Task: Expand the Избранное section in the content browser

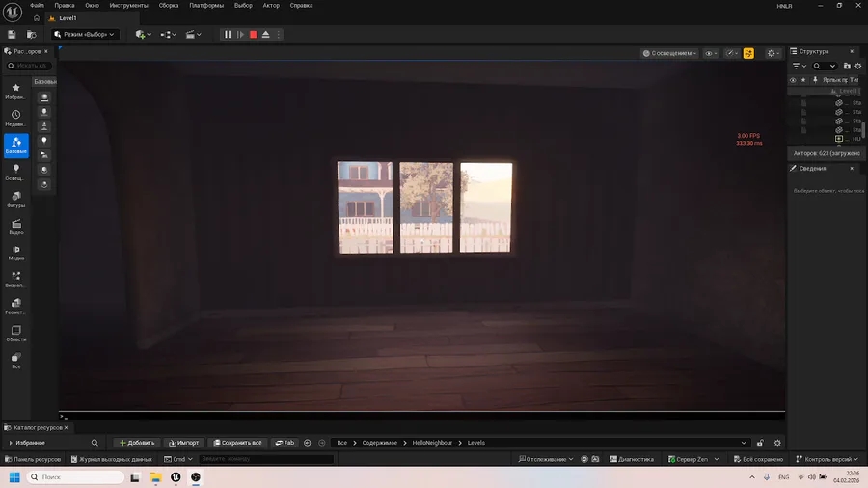Action: click(x=10, y=443)
